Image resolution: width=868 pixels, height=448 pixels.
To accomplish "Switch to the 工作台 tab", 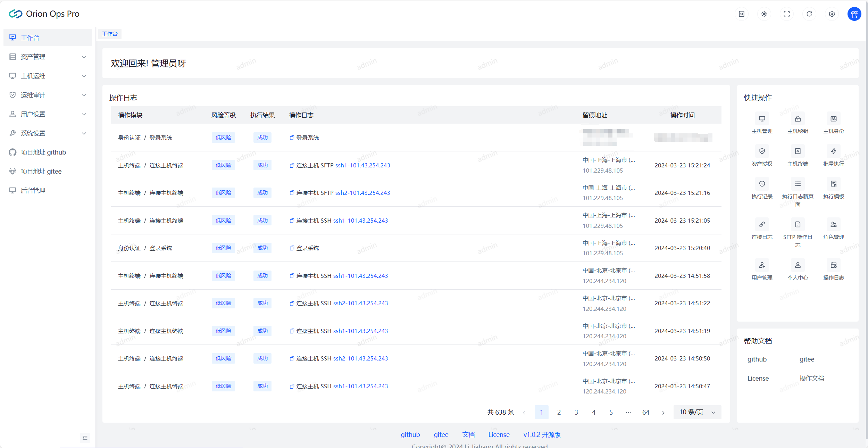I will (110, 34).
